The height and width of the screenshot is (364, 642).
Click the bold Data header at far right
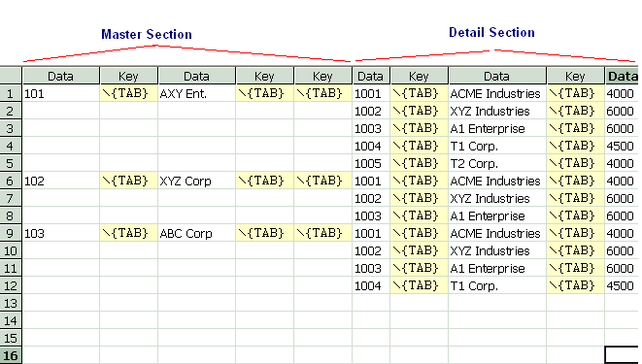tap(622, 76)
